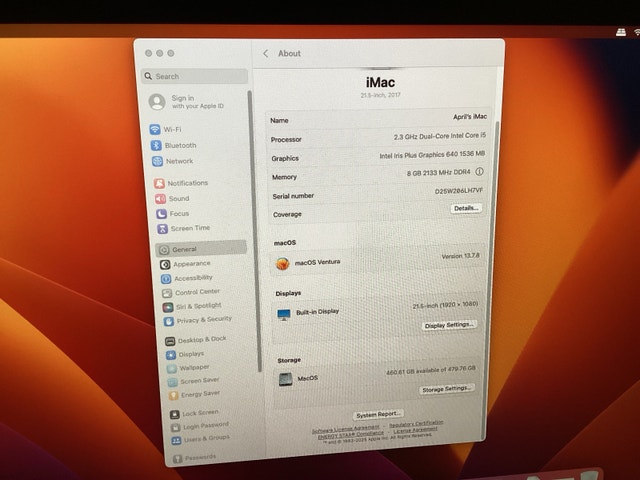The height and width of the screenshot is (480, 640).
Task: Click the processor value 2.3 GHz Dual-Core
Action: click(440, 136)
